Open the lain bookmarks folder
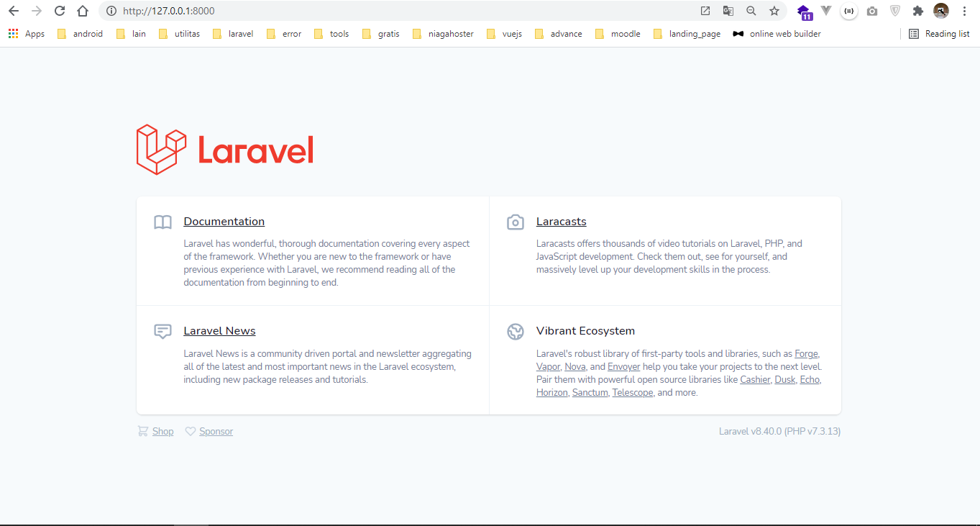 [131, 34]
